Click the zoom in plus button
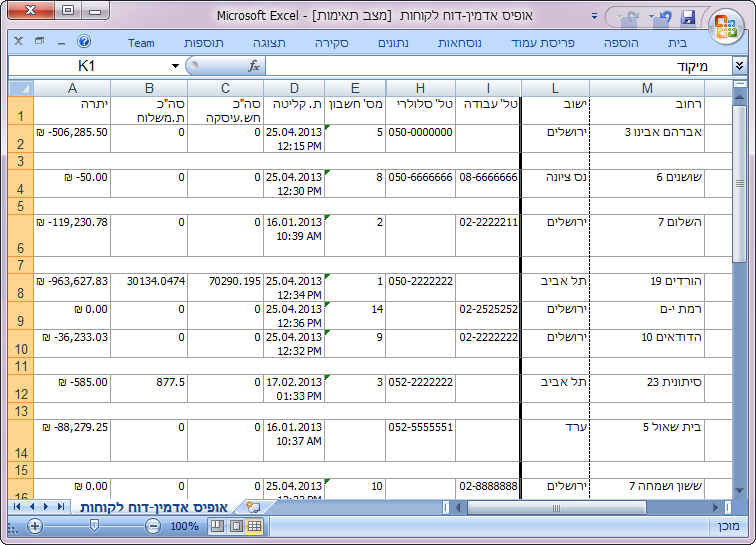Screen dimensions: 756x545 point(35,526)
